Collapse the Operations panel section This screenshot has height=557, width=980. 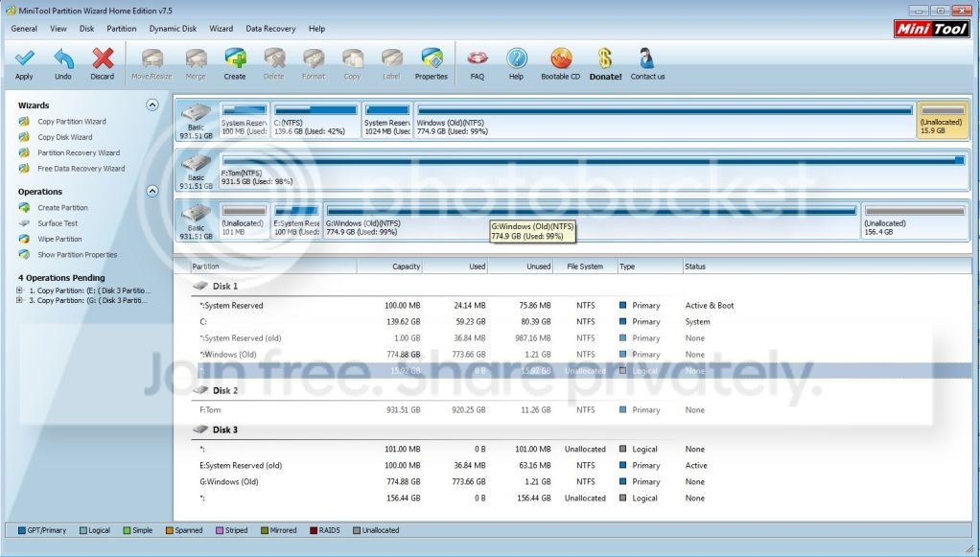click(x=152, y=192)
